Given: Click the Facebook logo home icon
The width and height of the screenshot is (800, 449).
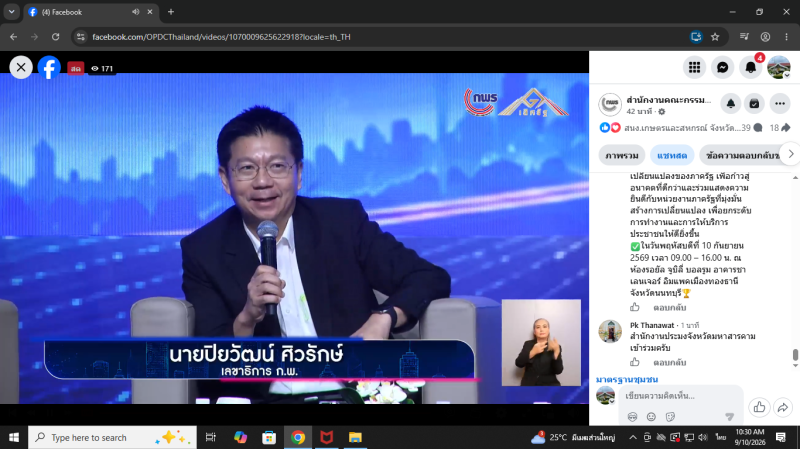Looking at the screenshot, I should point(49,67).
